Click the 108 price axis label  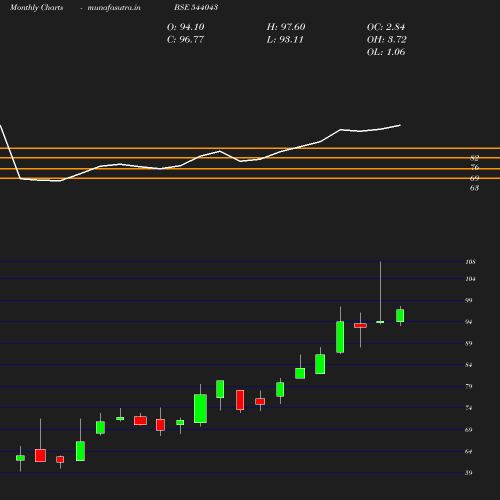pyautogui.click(x=470, y=262)
